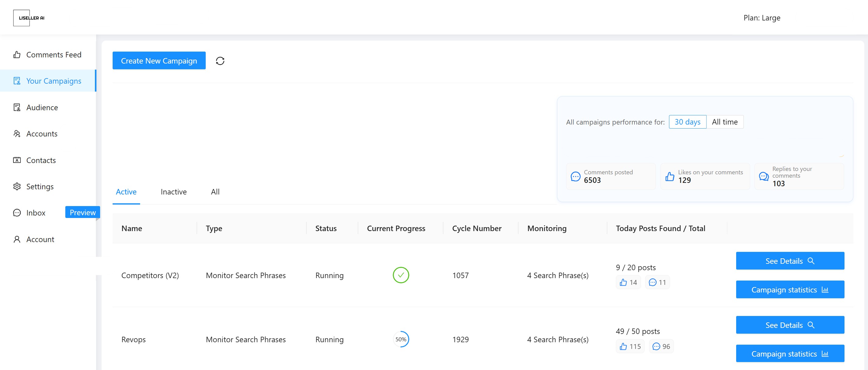
Task: Click the Accounts people icon
Action: tap(17, 134)
